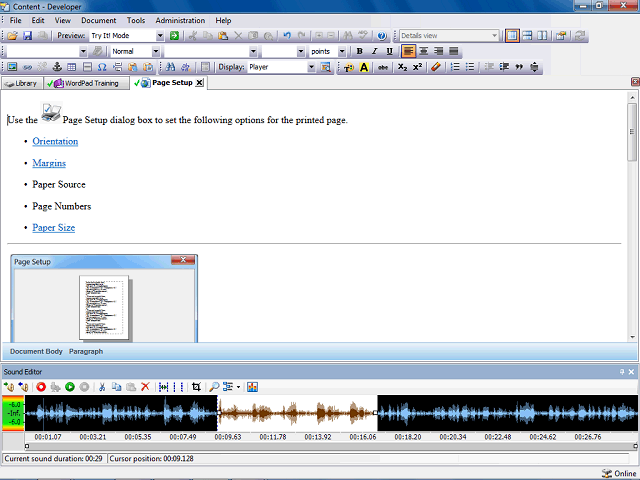Viewport: 640px width, 480px height.
Task: Open the Normal paragraph style dropdown
Action: (156, 51)
